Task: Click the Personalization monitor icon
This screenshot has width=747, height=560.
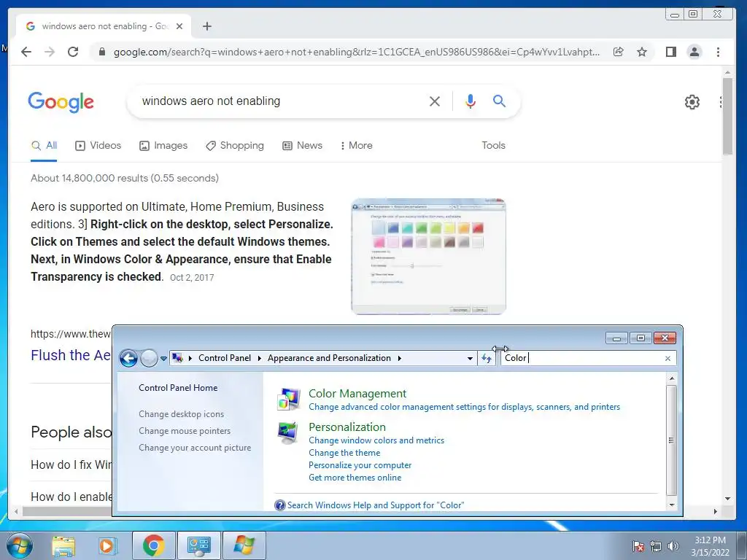Action: click(x=289, y=432)
